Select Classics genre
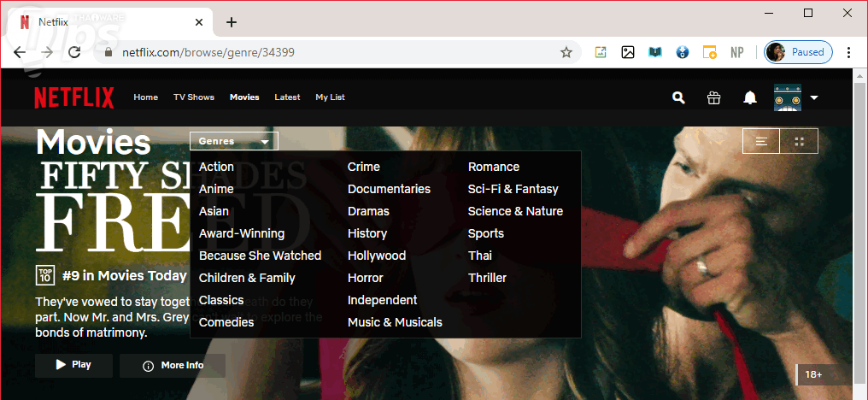This screenshot has height=400, width=868. coord(221,300)
